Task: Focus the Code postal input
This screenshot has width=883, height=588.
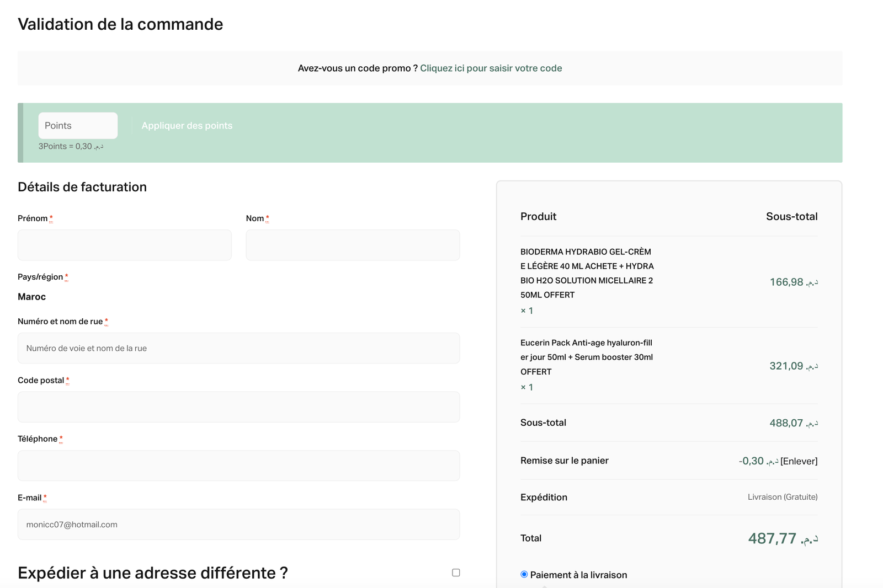Action: [238, 407]
